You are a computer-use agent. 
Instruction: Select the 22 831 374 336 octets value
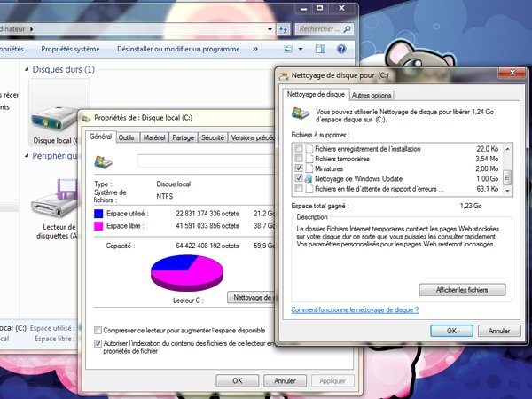(207, 214)
